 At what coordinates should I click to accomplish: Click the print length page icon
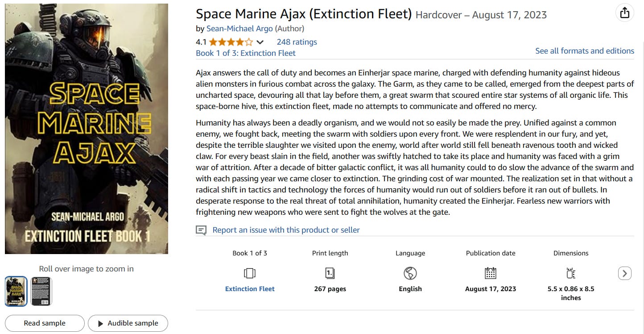(330, 273)
